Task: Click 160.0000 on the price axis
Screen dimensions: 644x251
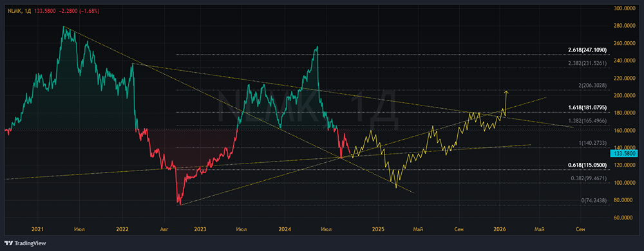Action: pyautogui.click(x=623, y=131)
